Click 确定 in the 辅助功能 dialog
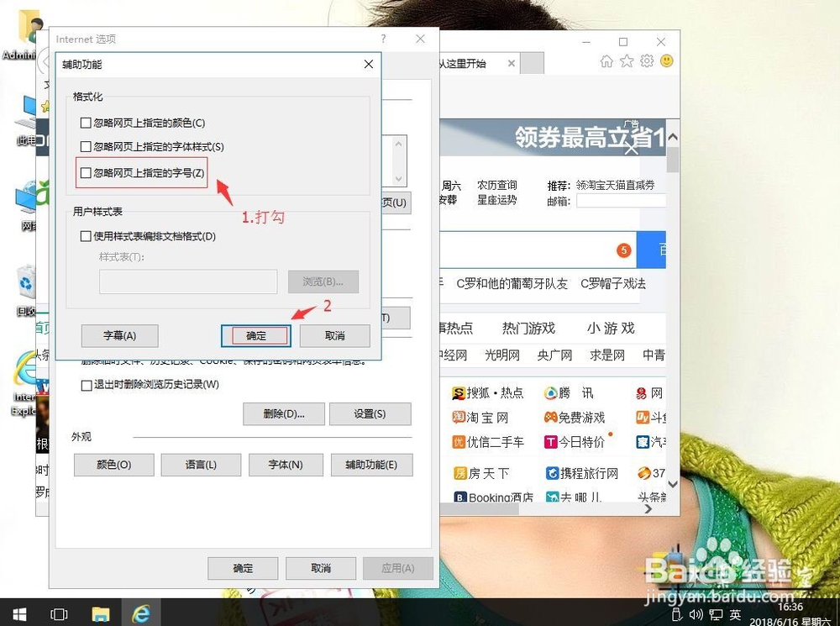This screenshot has height=626, width=840. [256, 335]
